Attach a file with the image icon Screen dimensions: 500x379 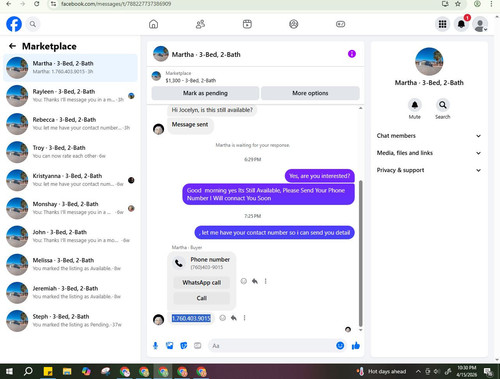(x=169, y=346)
